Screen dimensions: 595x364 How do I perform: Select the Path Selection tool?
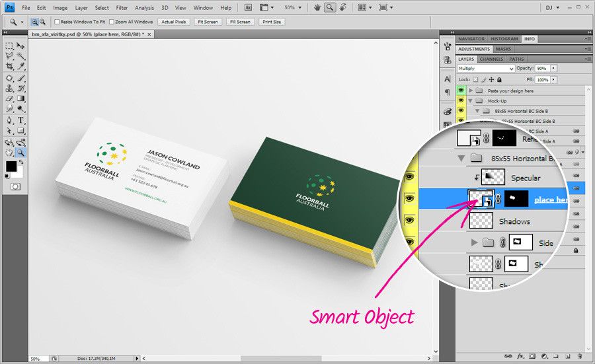pos(9,131)
